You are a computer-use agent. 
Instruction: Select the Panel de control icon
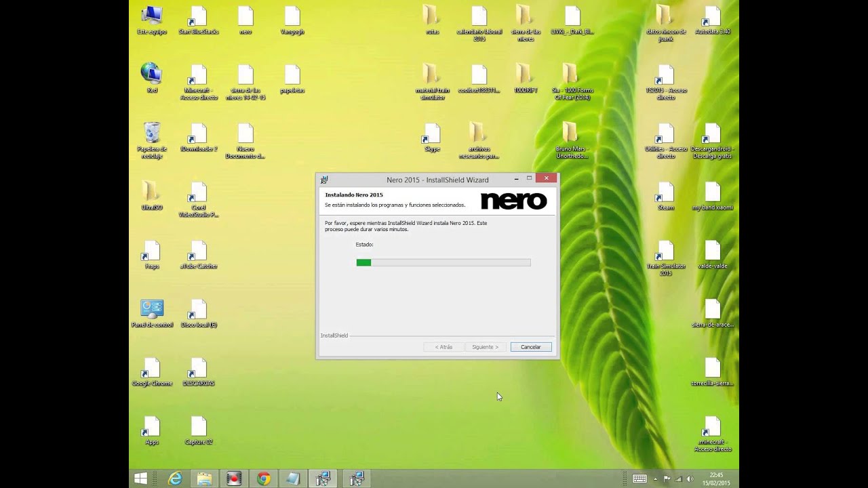[x=152, y=314]
